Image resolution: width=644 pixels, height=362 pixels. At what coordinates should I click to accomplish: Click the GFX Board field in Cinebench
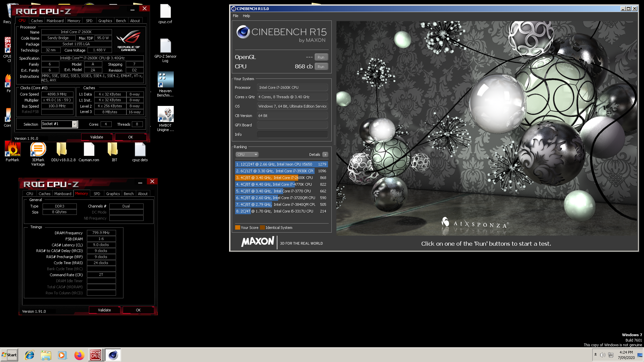click(x=292, y=125)
